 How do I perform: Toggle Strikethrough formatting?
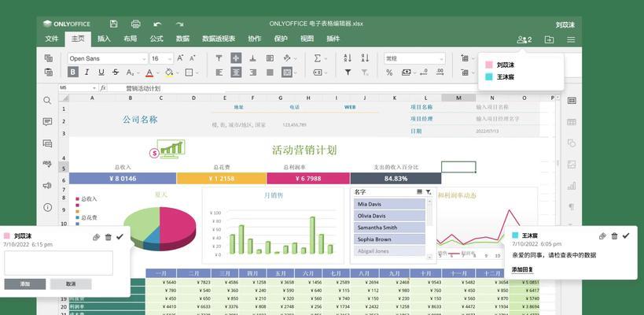[x=116, y=72]
